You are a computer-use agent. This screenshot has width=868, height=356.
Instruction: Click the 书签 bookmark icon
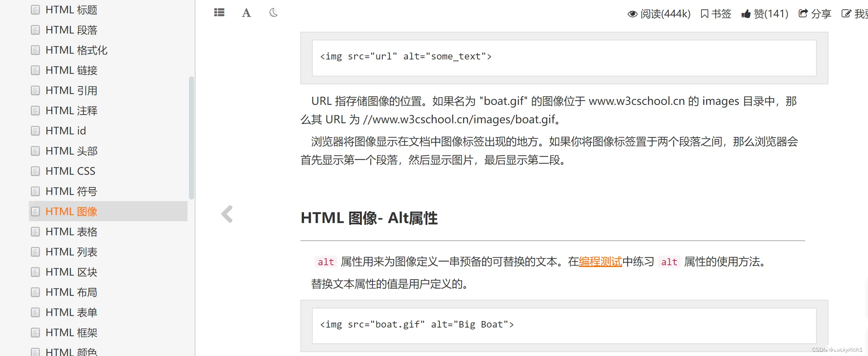click(x=704, y=14)
